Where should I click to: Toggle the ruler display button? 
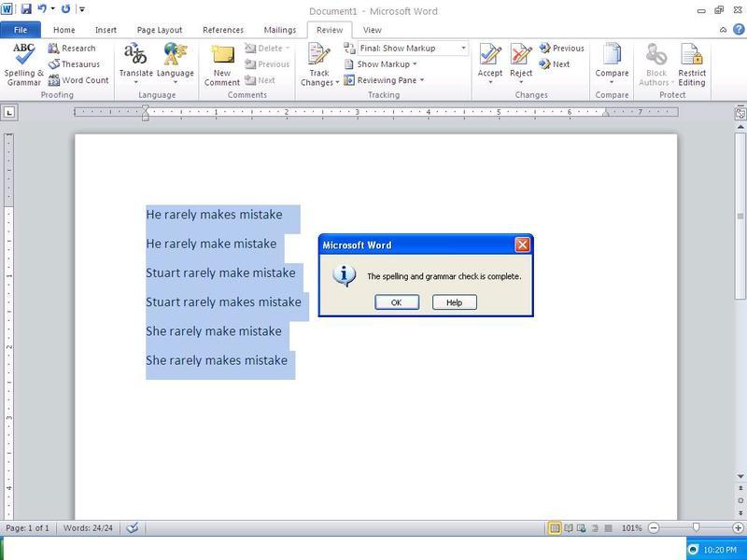coord(740,113)
